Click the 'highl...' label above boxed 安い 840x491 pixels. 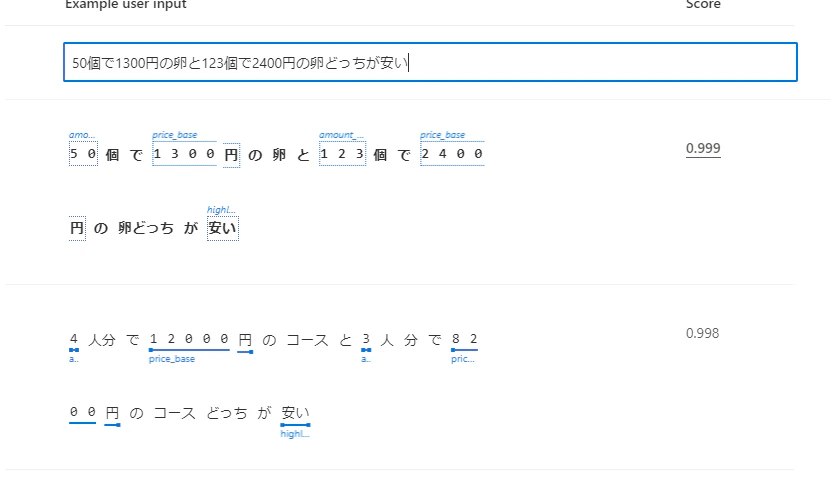point(221,210)
